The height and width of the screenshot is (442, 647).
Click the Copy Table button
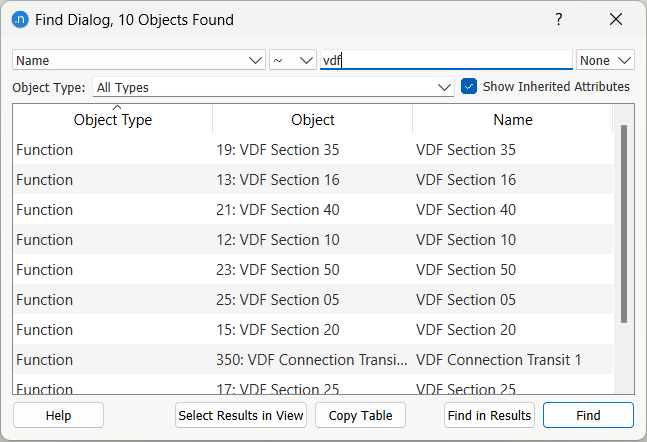360,415
